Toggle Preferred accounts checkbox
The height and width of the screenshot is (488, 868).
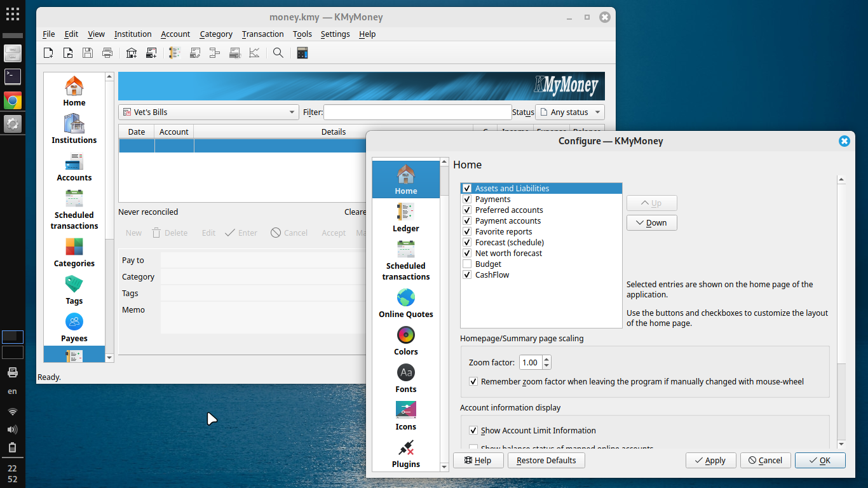(x=467, y=210)
